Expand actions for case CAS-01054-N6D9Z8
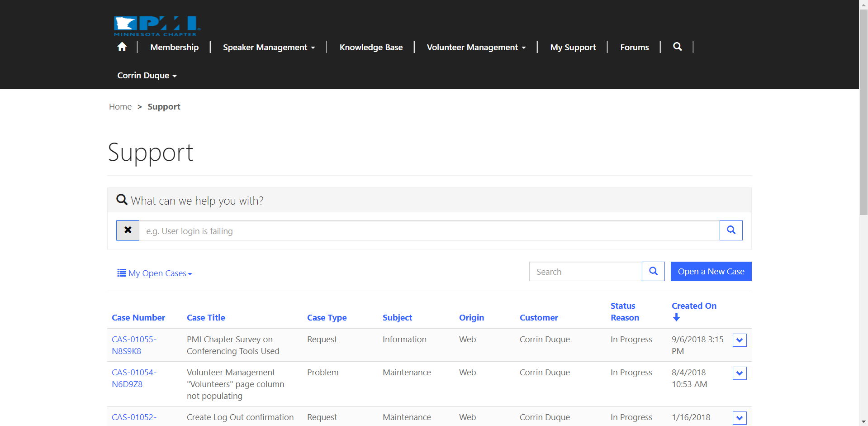Image resolution: width=868 pixels, height=426 pixels. (x=739, y=373)
